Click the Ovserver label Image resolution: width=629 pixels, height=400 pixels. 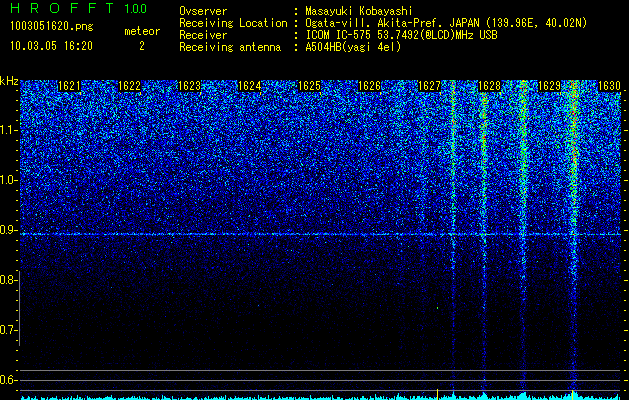(203, 11)
